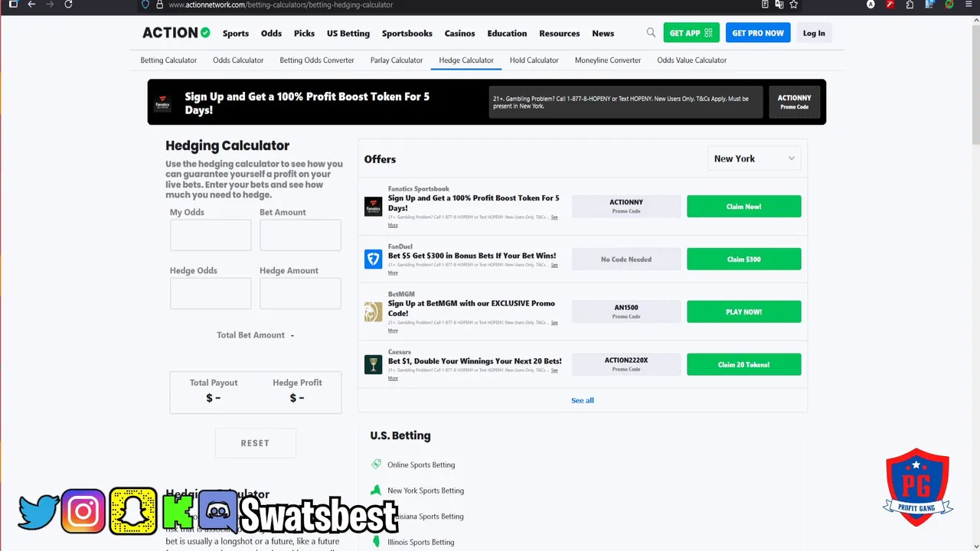The height and width of the screenshot is (551, 980).
Task: Click the Claim $300 button
Action: pos(744,259)
